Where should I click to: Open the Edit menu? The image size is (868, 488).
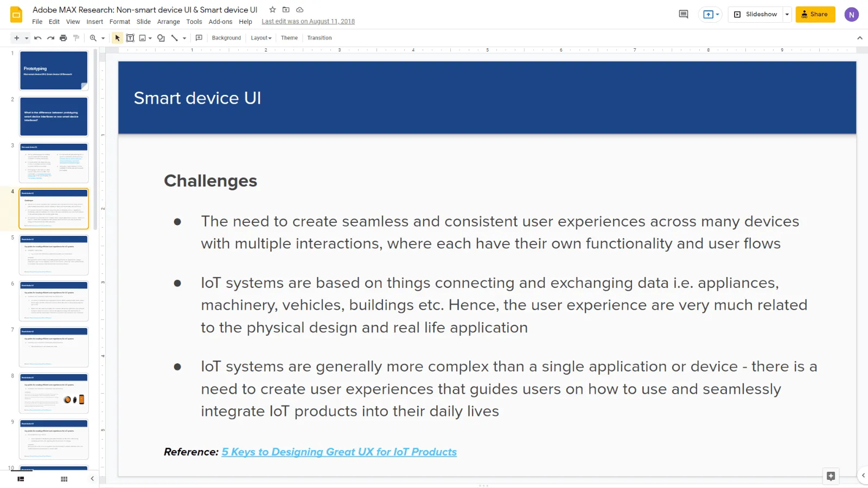(54, 22)
